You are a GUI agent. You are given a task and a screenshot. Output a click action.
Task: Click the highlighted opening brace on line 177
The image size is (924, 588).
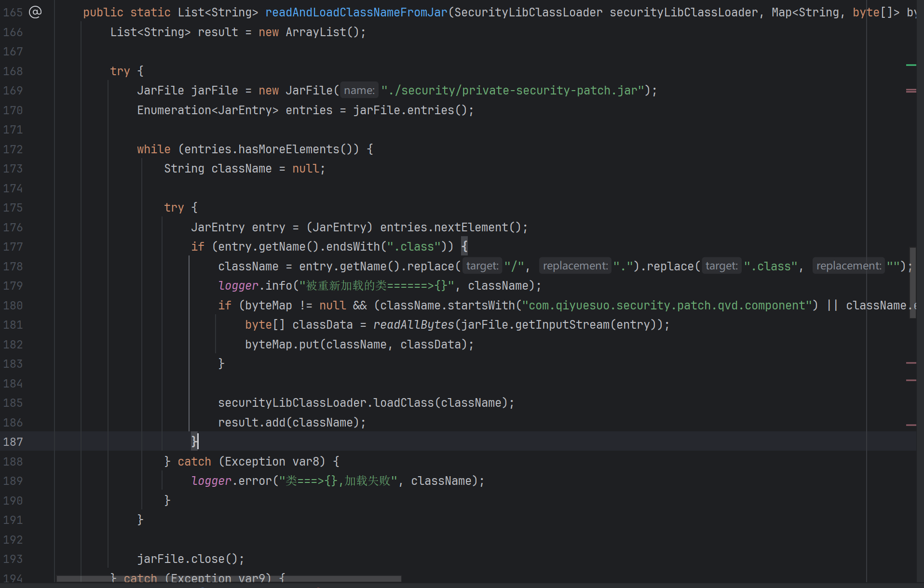[x=464, y=247]
